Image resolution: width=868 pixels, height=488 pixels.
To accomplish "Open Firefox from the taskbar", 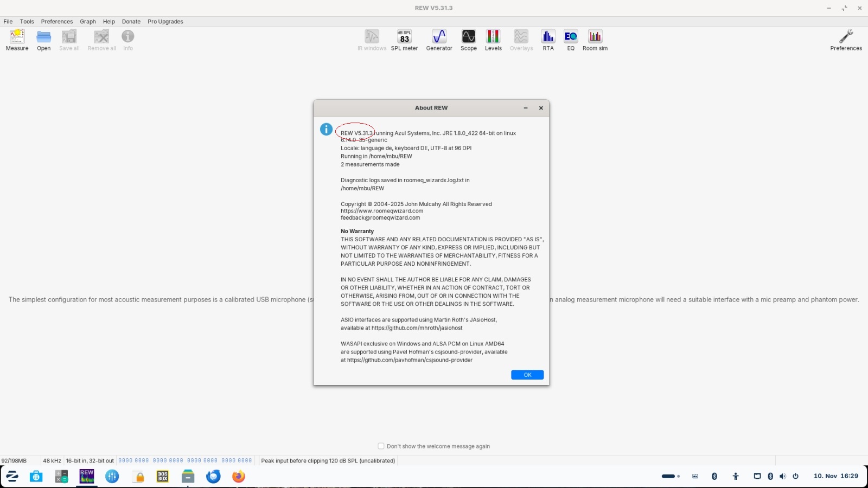I will [239, 476].
